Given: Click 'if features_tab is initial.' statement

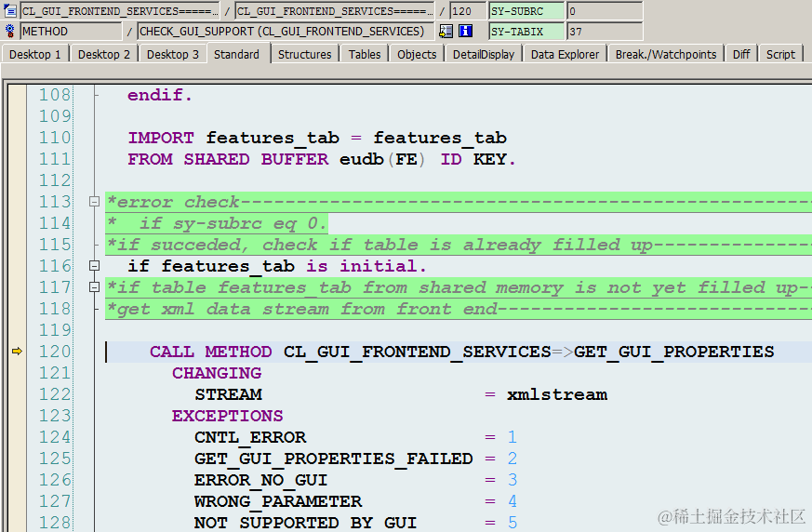Looking at the screenshot, I should tap(277, 266).
